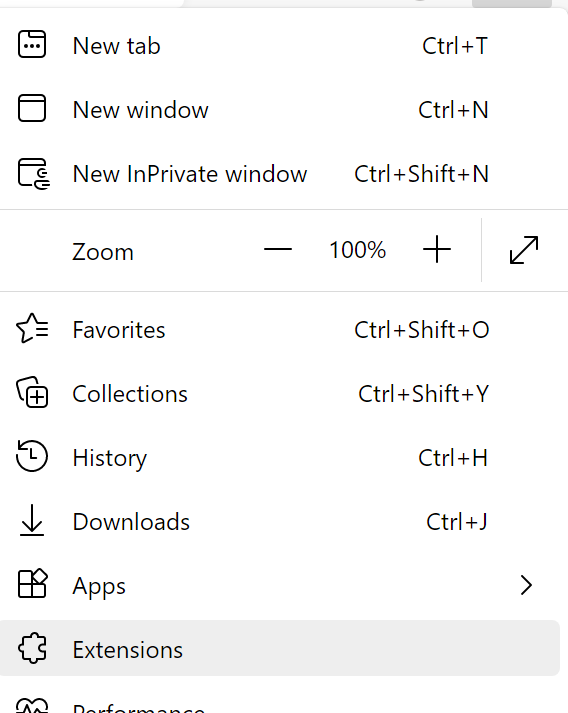This screenshot has width=568, height=713.
Task: Click the Favorites star icon
Action: 32,328
